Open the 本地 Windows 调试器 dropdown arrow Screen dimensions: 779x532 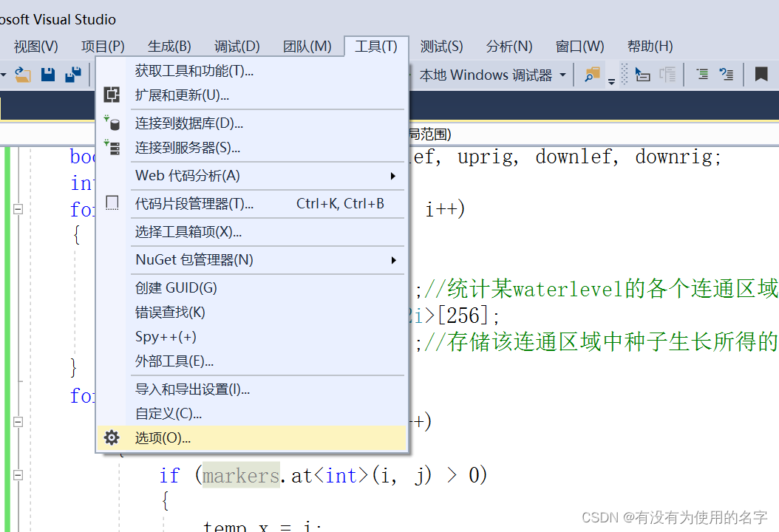(563, 75)
